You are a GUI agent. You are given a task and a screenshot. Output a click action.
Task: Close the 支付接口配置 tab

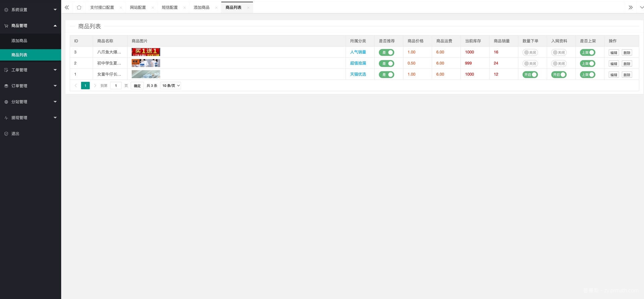click(121, 8)
